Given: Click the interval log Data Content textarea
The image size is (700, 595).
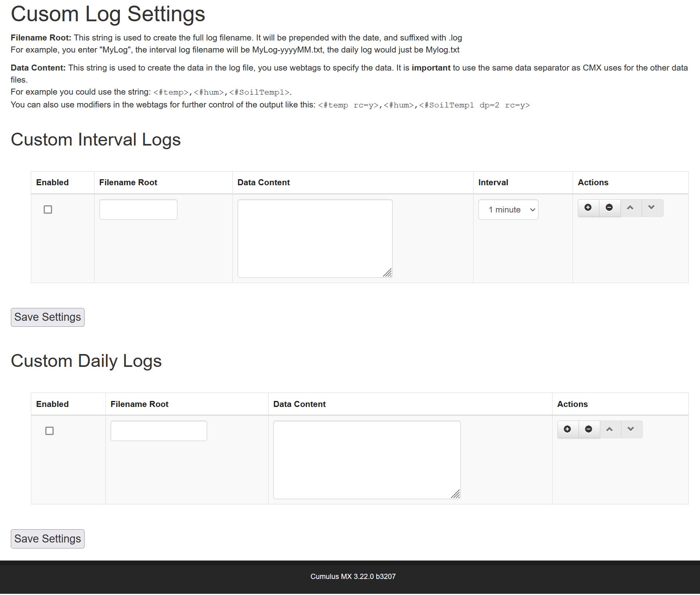Looking at the screenshot, I should tap(315, 239).
